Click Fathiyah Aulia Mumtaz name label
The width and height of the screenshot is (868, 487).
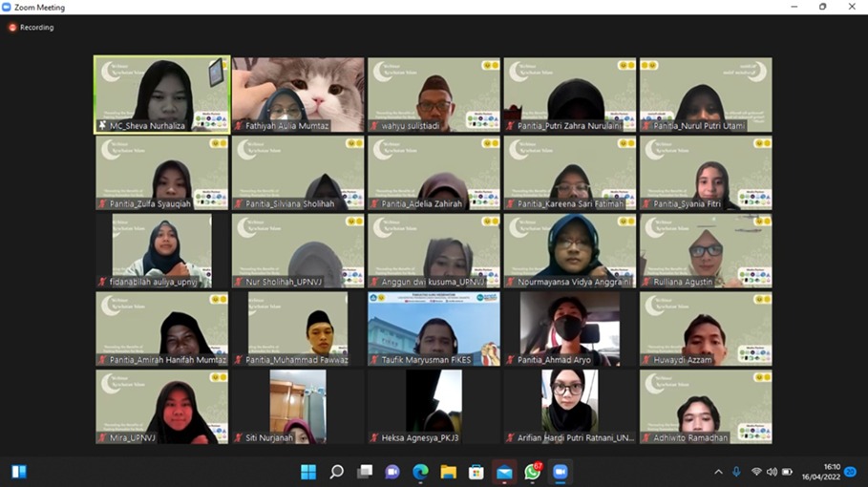286,126
